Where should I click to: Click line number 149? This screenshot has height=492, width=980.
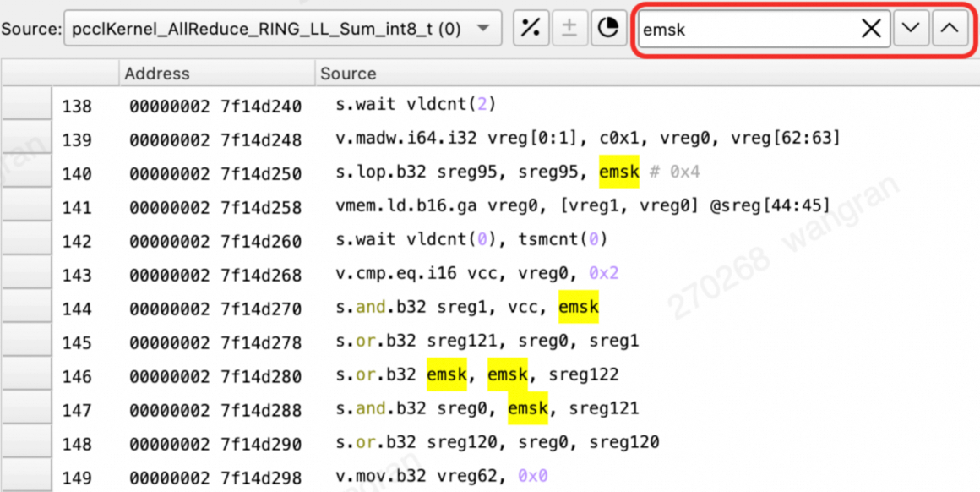tap(77, 477)
